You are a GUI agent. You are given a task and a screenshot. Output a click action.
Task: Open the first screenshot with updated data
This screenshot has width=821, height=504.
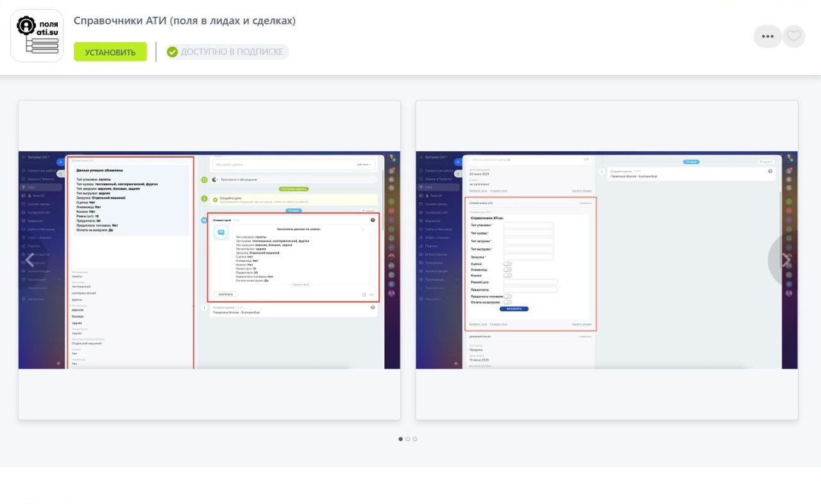[x=209, y=260]
